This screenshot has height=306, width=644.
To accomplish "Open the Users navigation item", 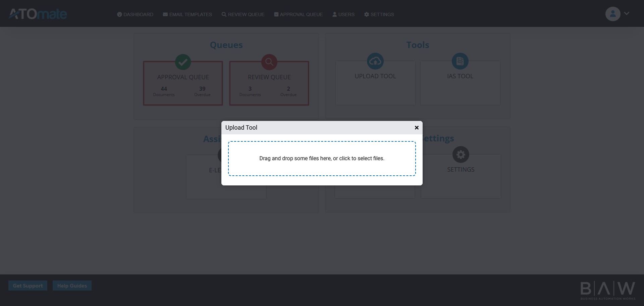I will click(343, 14).
